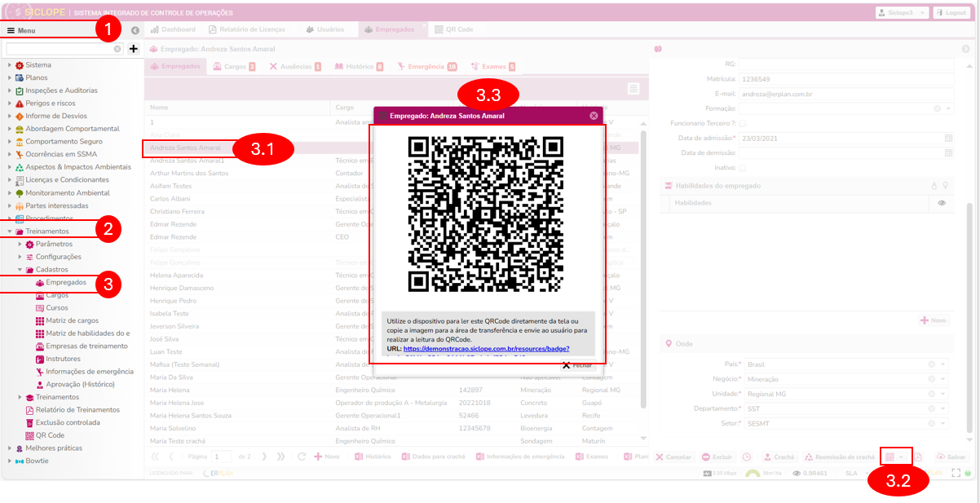
Task: Open the Formação dropdown arrow
Action: point(948,108)
